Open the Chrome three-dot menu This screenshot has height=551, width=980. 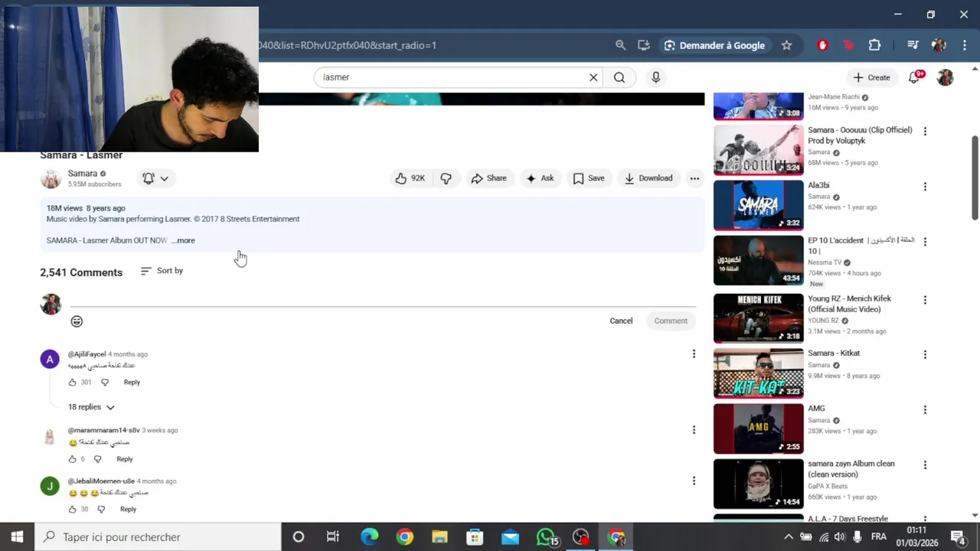[x=965, y=45]
